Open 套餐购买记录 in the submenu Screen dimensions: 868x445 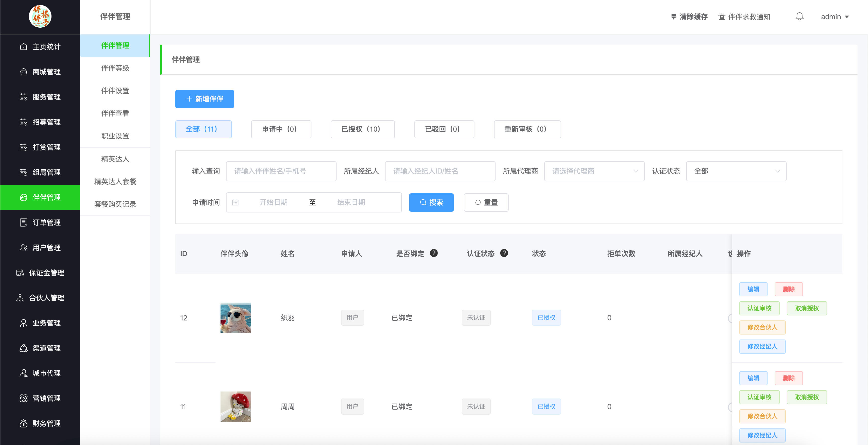(115, 204)
